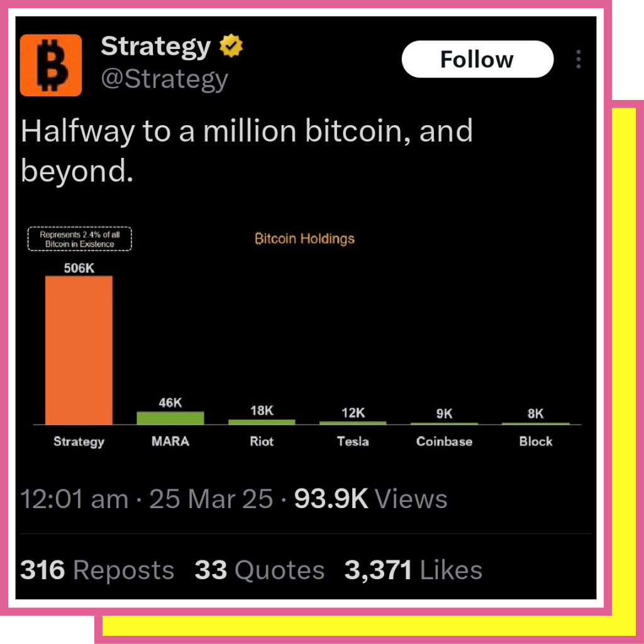Click the Follow button
This screenshot has height=644, width=644.
pyautogui.click(x=477, y=59)
